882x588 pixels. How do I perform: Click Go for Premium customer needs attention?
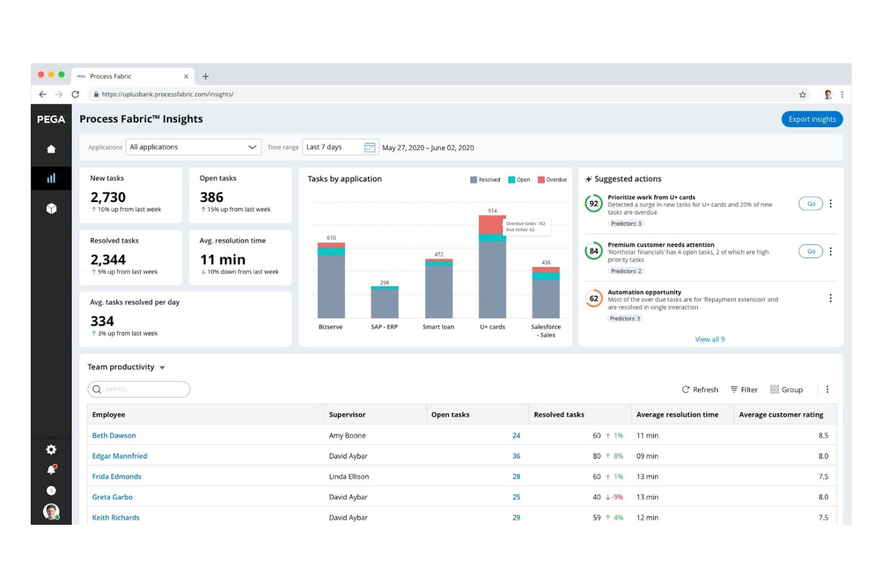pos(811,251)
